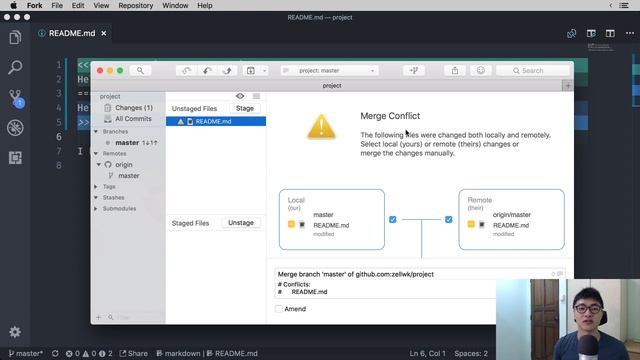Click the smiley face toolbar icon

click(481, 71)
